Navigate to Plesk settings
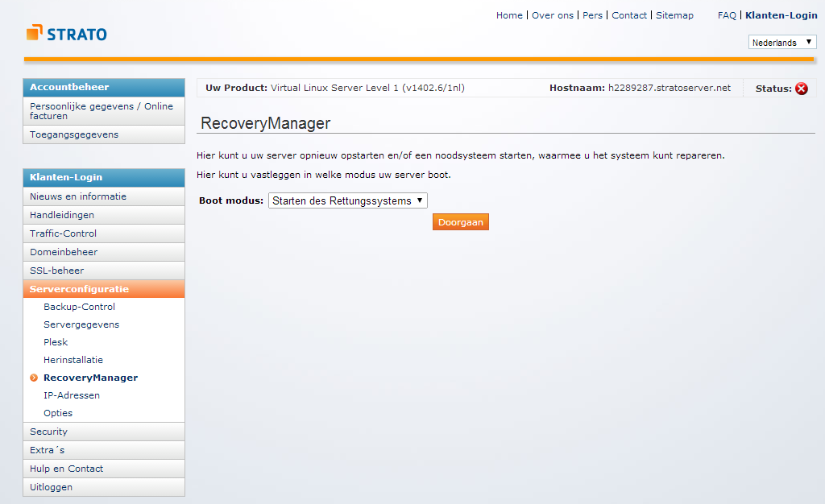Image resolution: width=825 pixels, height=504 pixels. (x=56, y=342)
